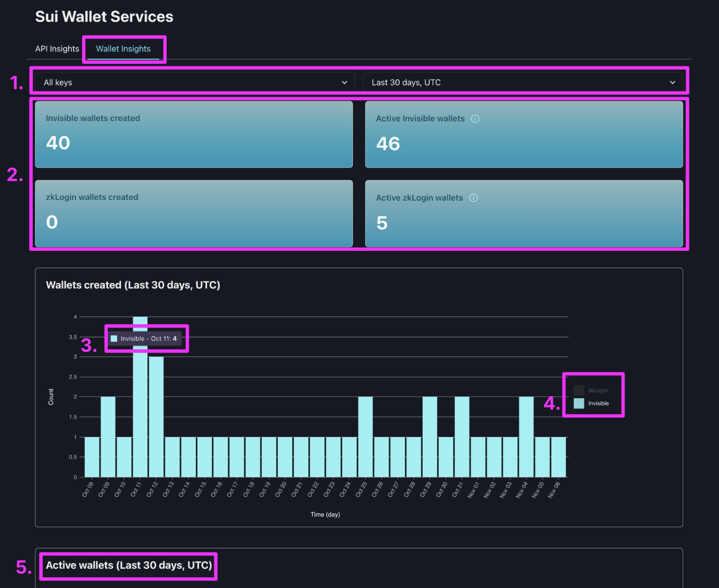Screen dimensions: 719x588
Task: Click the value 0 in zkLogin wallets created
Action: pyautogui.click(x=52, y=222)
